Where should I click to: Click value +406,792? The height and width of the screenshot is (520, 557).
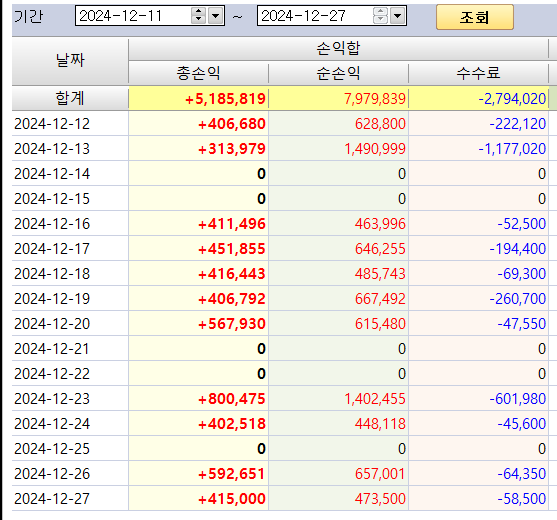click(x=232, y=299)
